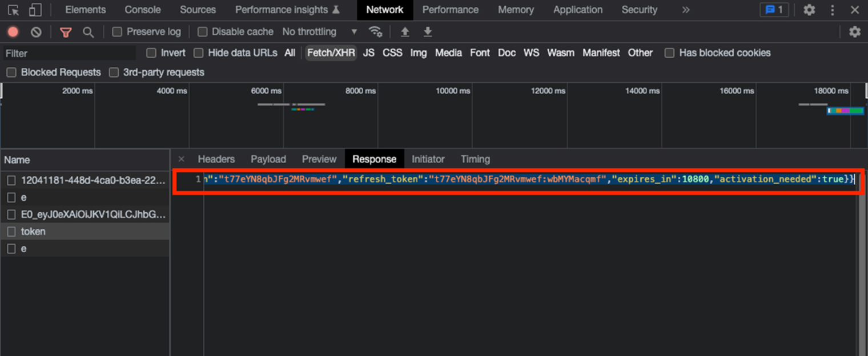Stop recording network log
The height and width of the screenshot is (356, 868).
pos(13,32)
